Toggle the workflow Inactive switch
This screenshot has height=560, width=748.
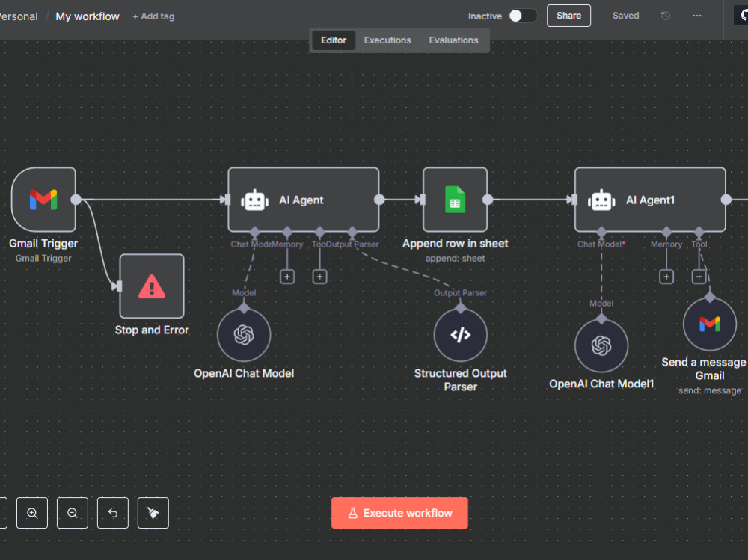[522, 16]
